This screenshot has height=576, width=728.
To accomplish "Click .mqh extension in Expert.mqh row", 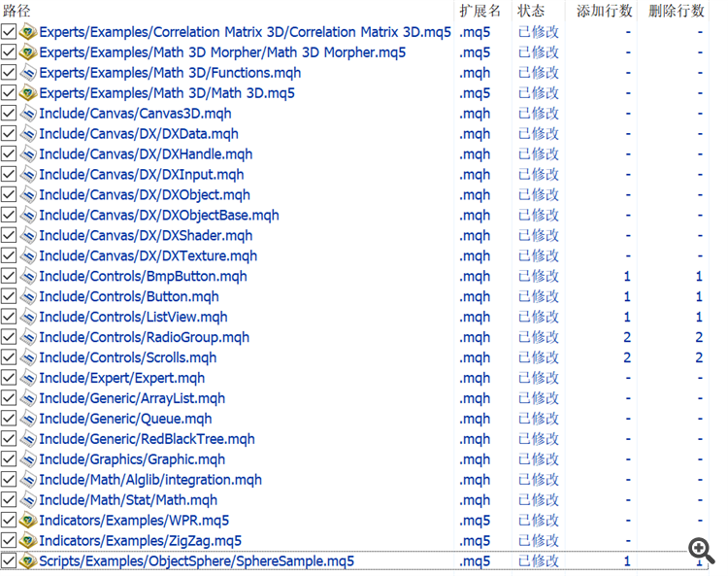I will (475, 378).
